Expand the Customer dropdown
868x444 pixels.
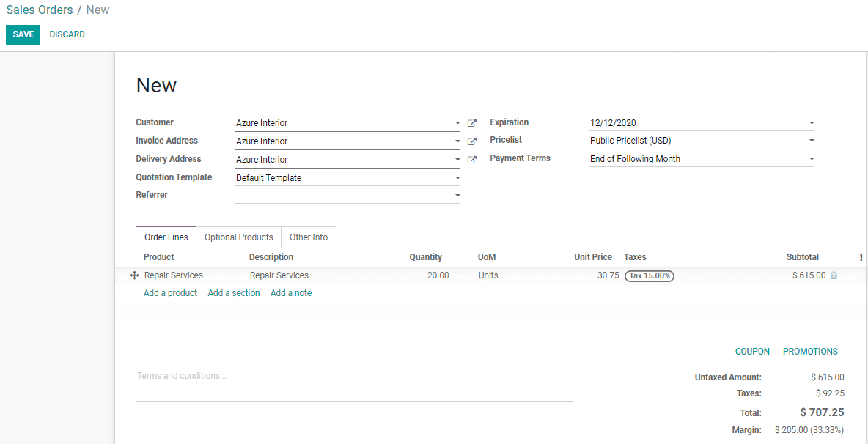457,123
